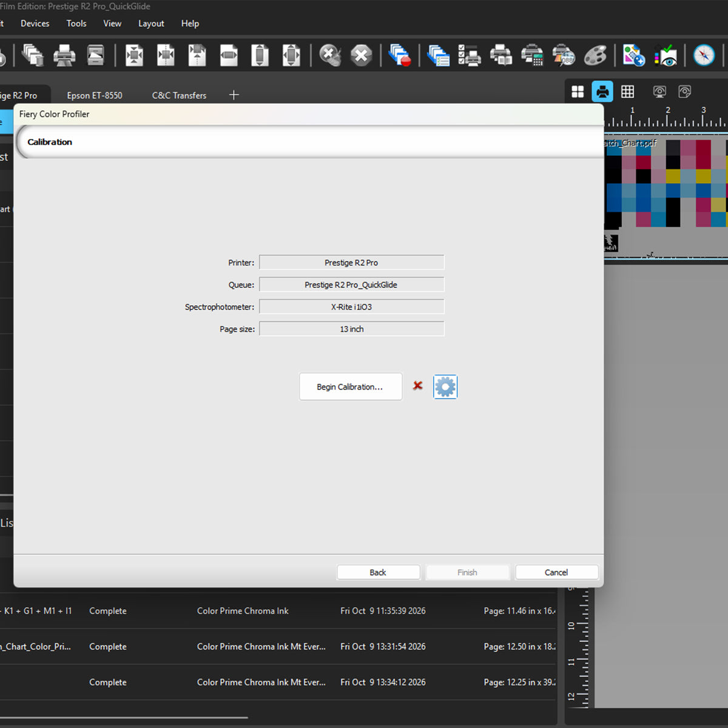Select the printer view icon highlighted in blue
This screenshot has height=728, width=728.
click(x=602, y=92)
